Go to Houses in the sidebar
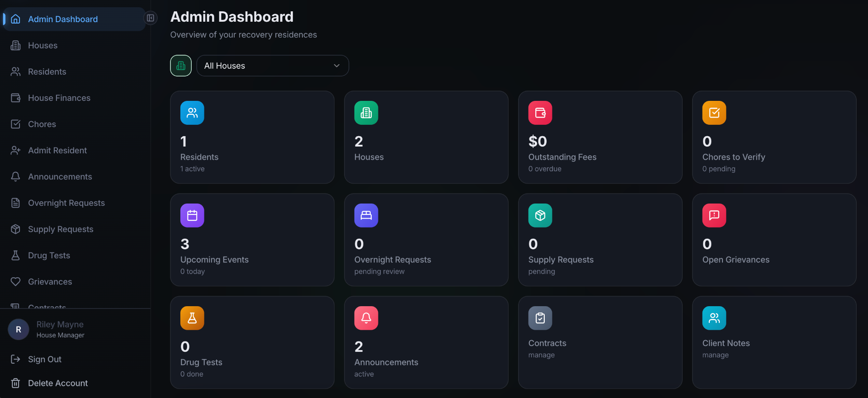Viewport: 868px width, 398px height. (x=74, y=45)
